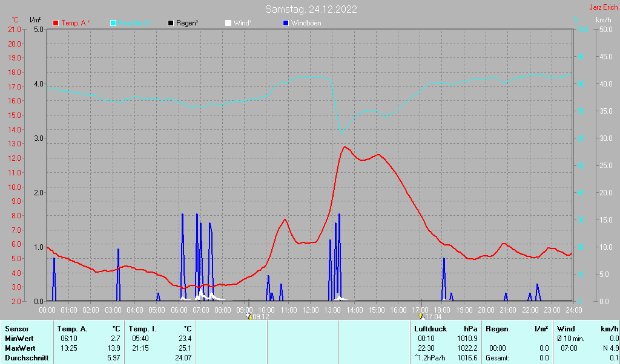Click the '50.0' km/h axis label

[606, 30]
